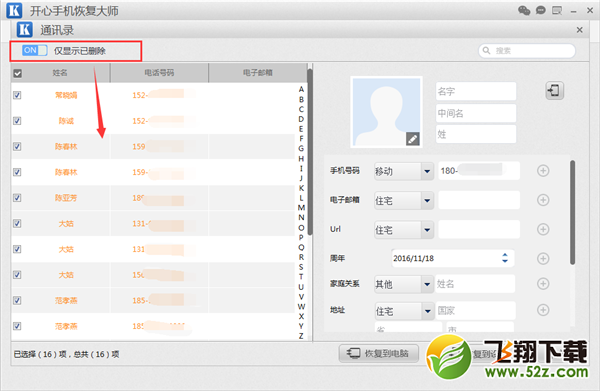Screen dimensions: 600x391
Task: Uncheck checkbox of second 大姑 row
Action: click(17, 249)
